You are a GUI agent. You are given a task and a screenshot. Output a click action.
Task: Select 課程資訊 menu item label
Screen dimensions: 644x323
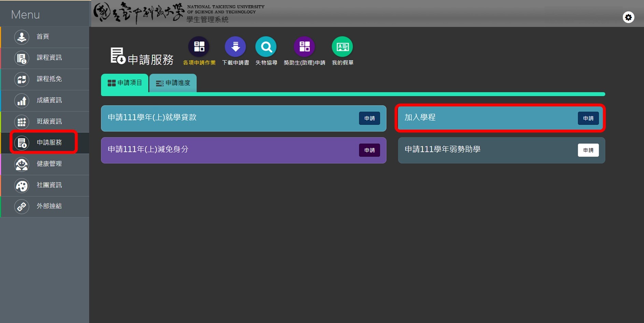(x=49, y=58)
